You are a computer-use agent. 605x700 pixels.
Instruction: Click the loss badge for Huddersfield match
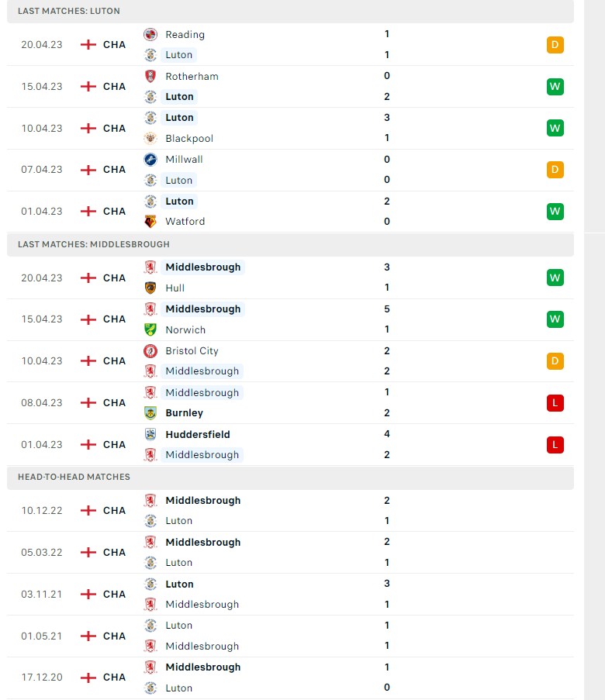click(x=555, y=445)
